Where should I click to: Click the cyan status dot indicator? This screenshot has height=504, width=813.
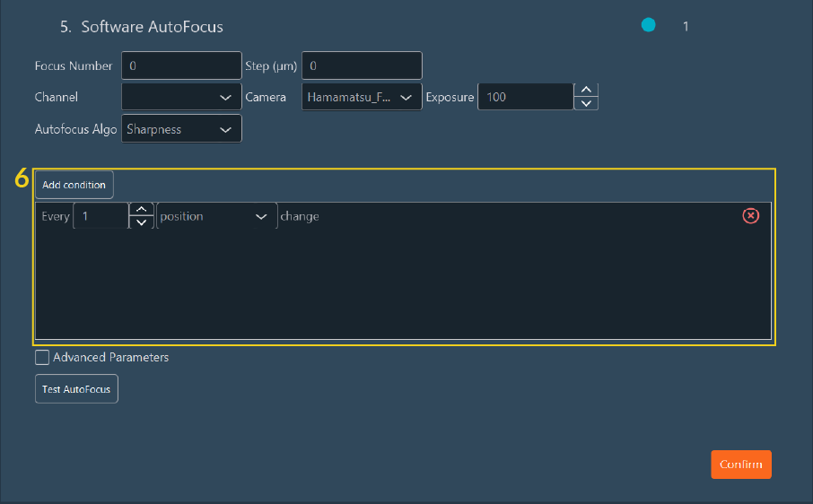pyautogui.click(x=648, y=26)
